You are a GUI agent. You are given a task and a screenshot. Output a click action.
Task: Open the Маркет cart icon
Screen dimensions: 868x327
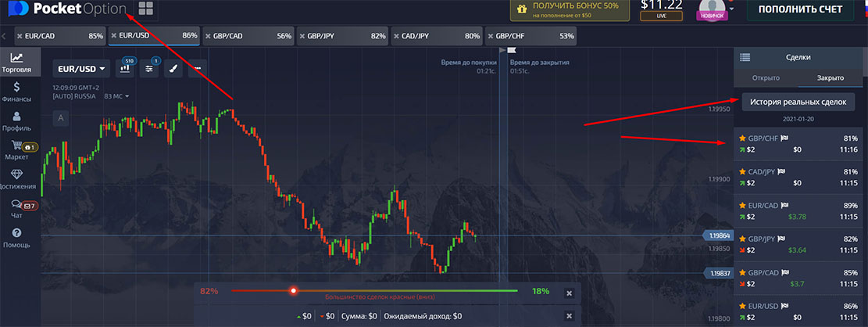point(16,146)
